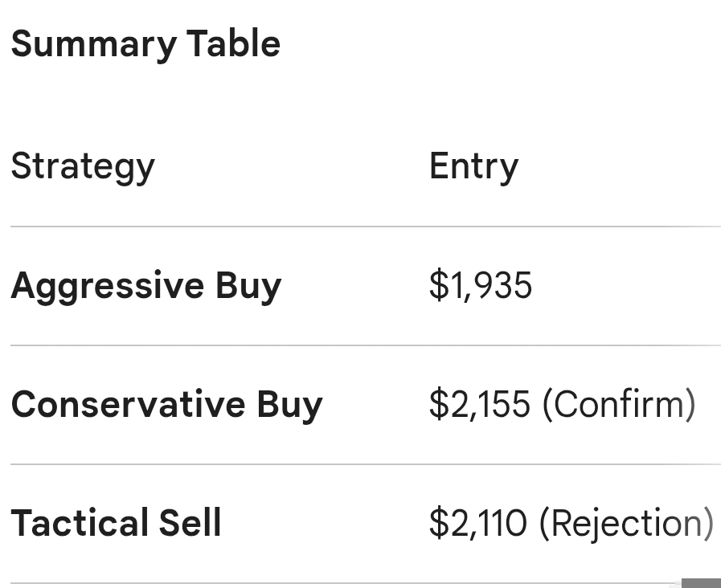721x588 pixels.
Task: Click the word Conservative
Action: (x=128, y=404)
